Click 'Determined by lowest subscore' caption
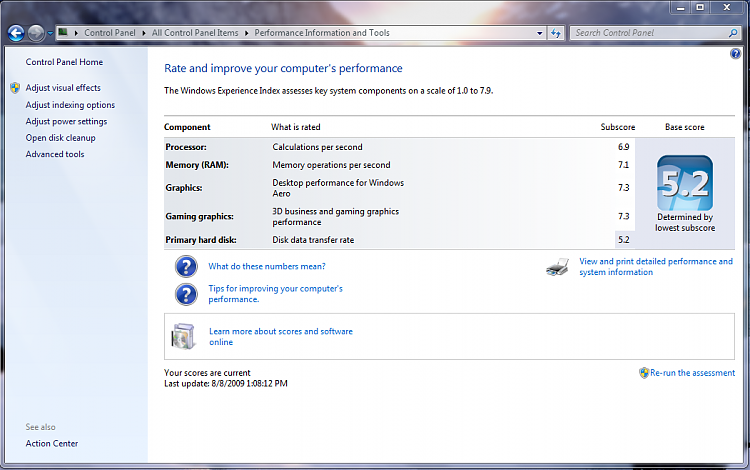The width and height of the screenshot is (750, 470). tap(685, 222)
